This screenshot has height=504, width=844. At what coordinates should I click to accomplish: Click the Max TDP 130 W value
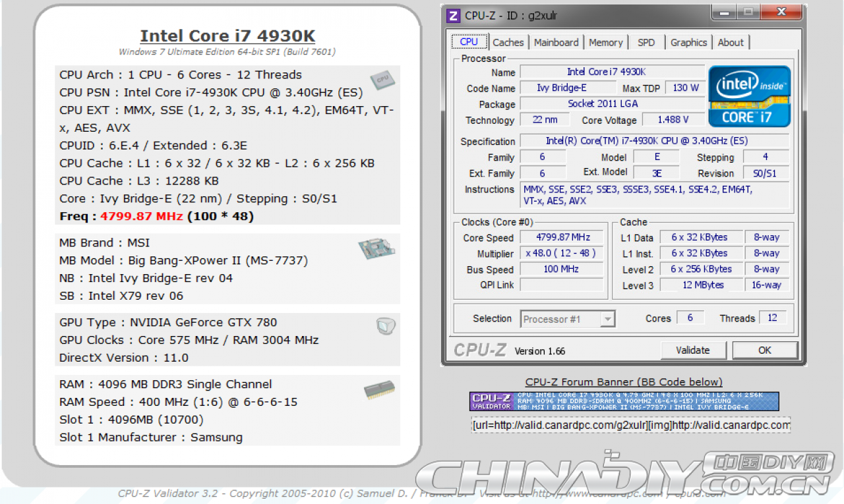tap(686, 88)
